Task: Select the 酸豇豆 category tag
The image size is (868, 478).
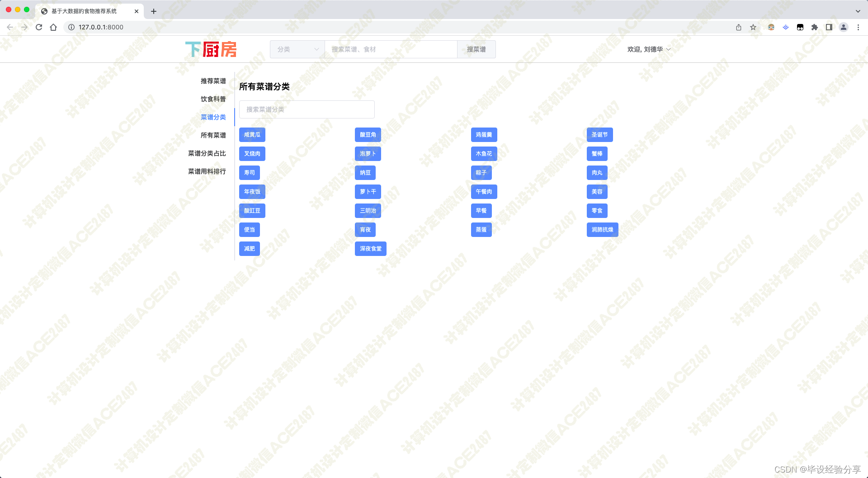Action: (252, 211)
